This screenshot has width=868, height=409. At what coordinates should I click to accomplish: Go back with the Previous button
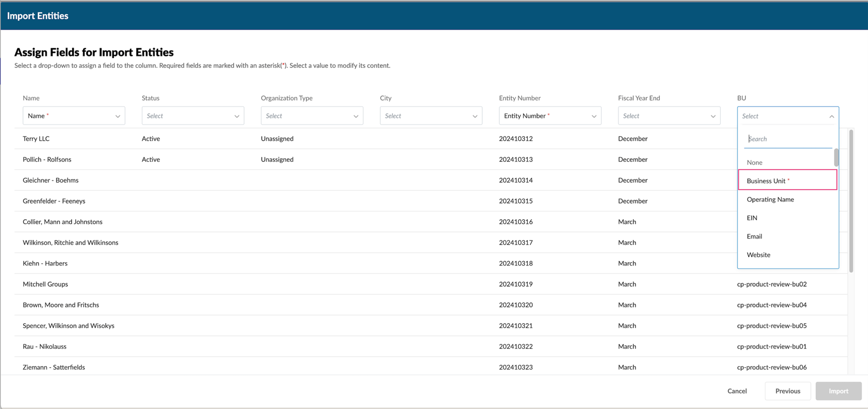(788, 391)
